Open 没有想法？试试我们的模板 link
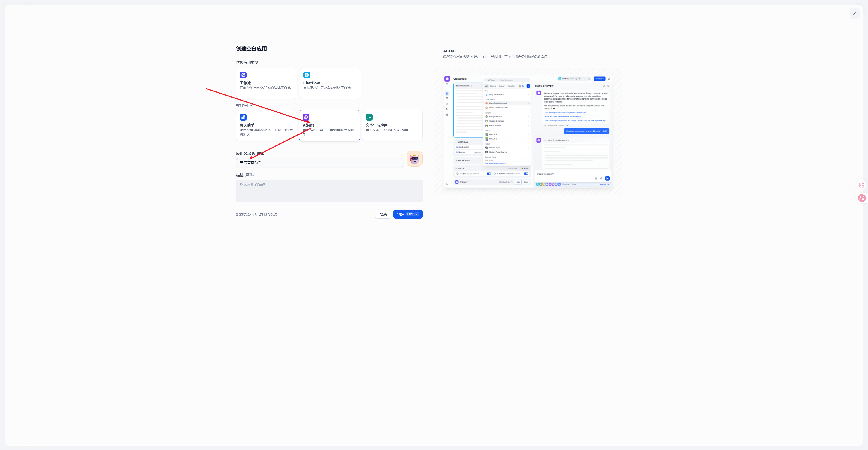868x450 pixels. pyautogui.click(x=259, y=214)
